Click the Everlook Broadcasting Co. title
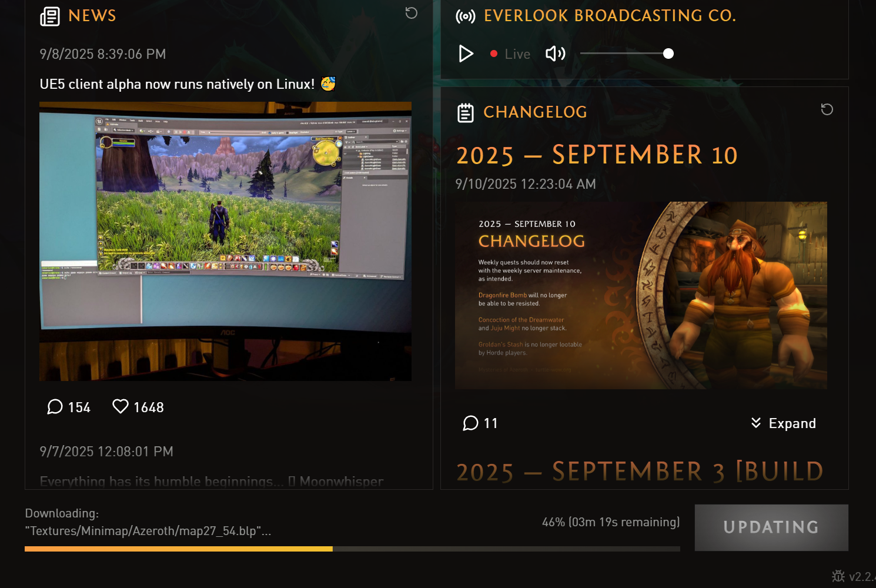Image resolution: width=876 pixels, height=588 pixels. pos(610,16)
